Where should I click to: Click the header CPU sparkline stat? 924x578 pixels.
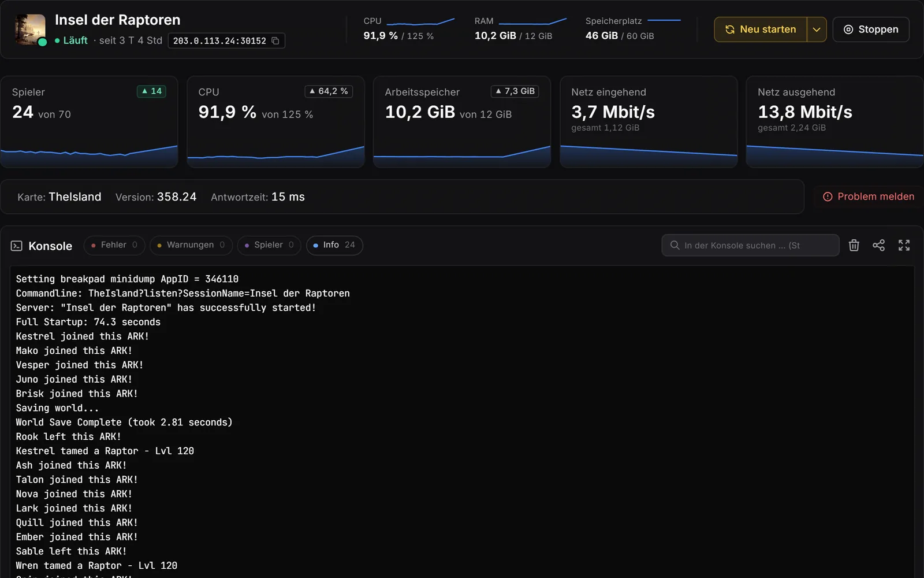tap(409, 28)
